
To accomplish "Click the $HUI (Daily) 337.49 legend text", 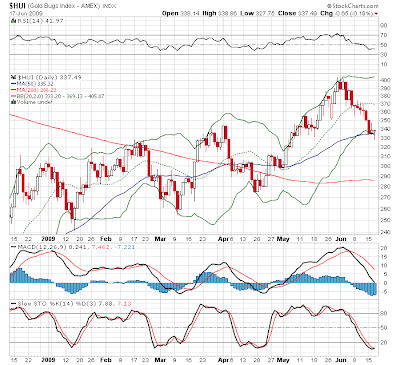I will coord(49,77).
